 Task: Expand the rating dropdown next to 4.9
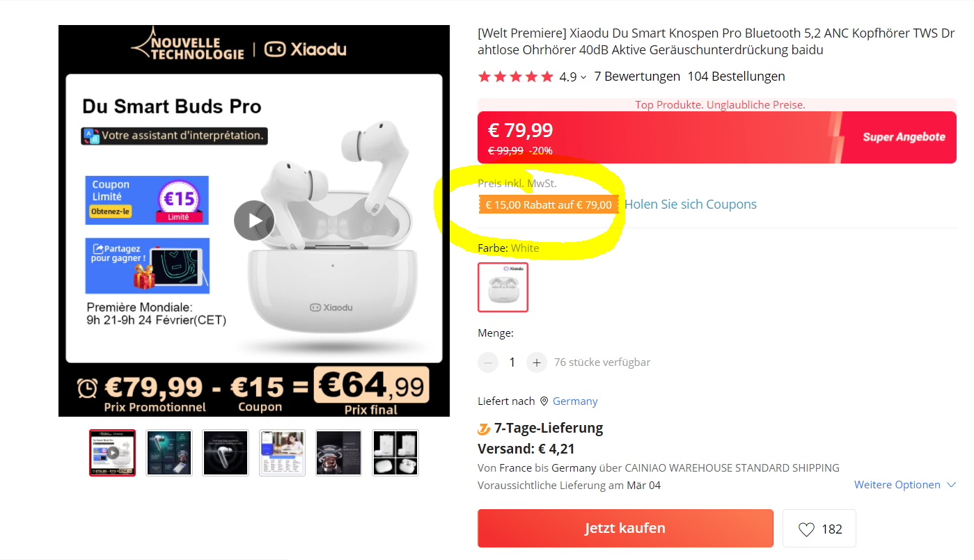(x=583, y=77)
